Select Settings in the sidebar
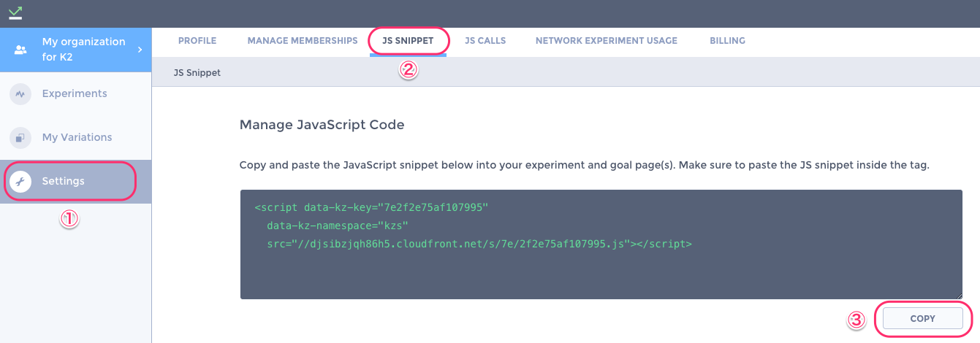 tap(76, 182)
